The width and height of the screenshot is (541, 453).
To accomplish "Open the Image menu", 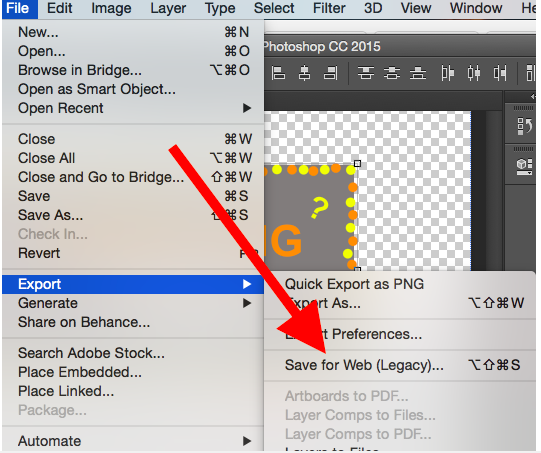I will click(111, 8).
